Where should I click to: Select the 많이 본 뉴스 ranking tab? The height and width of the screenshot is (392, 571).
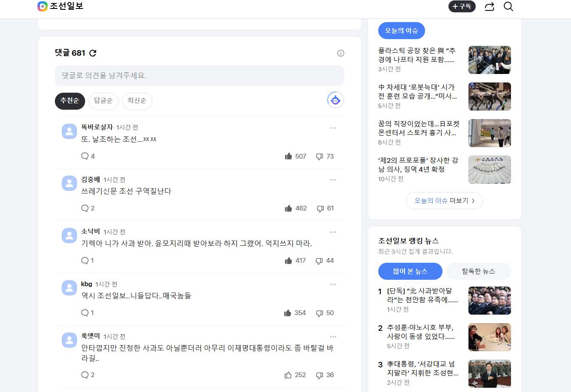pos(410,271)
